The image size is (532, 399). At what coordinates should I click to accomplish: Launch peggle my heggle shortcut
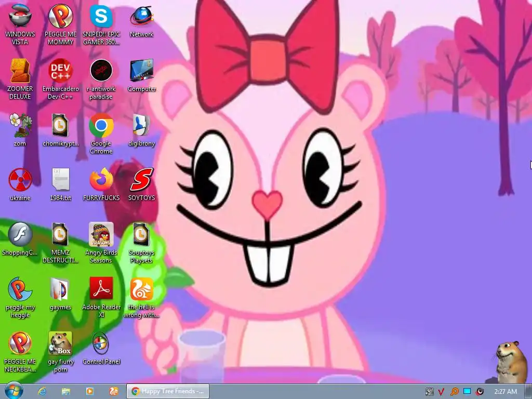(x=20, y=297)
